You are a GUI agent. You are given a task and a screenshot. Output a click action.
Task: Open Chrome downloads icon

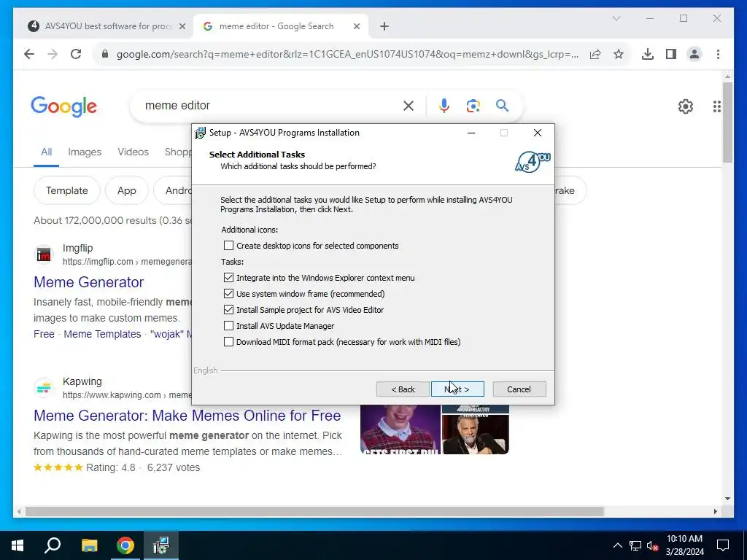tap(648, 54)
